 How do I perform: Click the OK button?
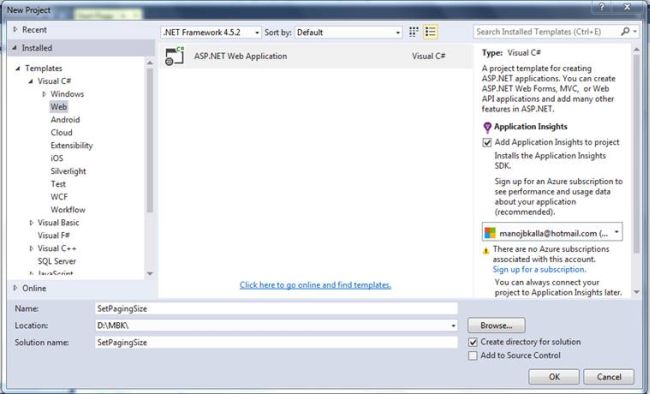click(554, 377)
